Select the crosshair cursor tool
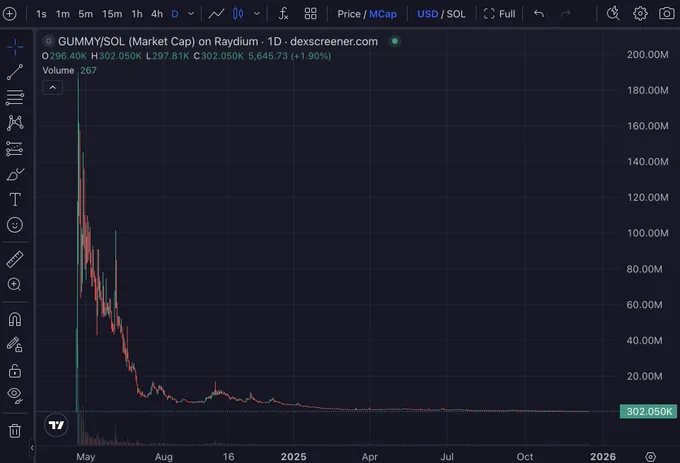This screenshot has height=463, width=680. [15, 47]
